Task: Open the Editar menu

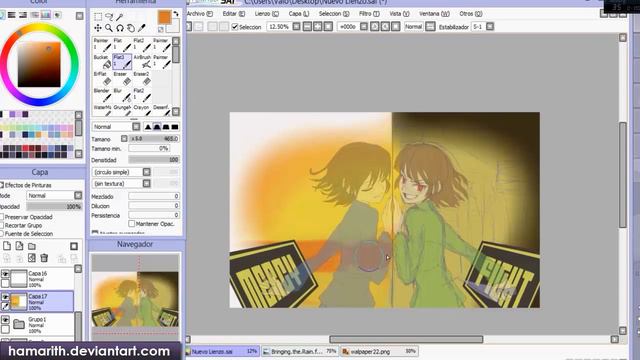Action: coord(233,14)
